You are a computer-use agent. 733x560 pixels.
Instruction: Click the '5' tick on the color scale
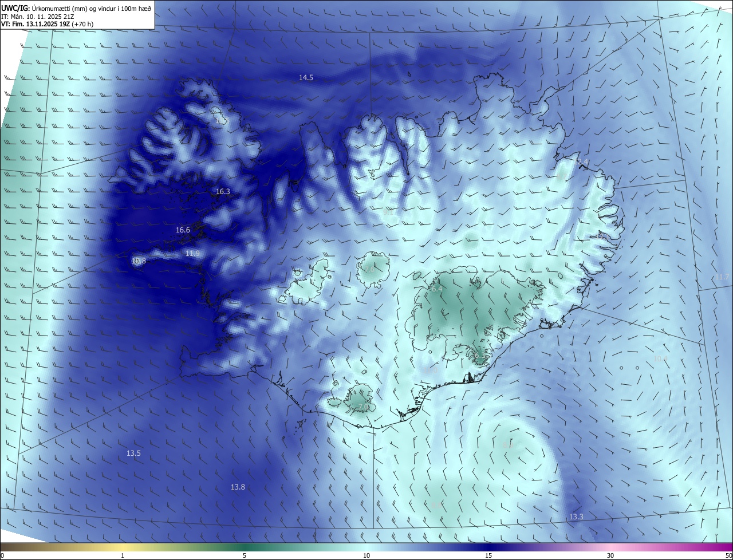click(245, 555)
